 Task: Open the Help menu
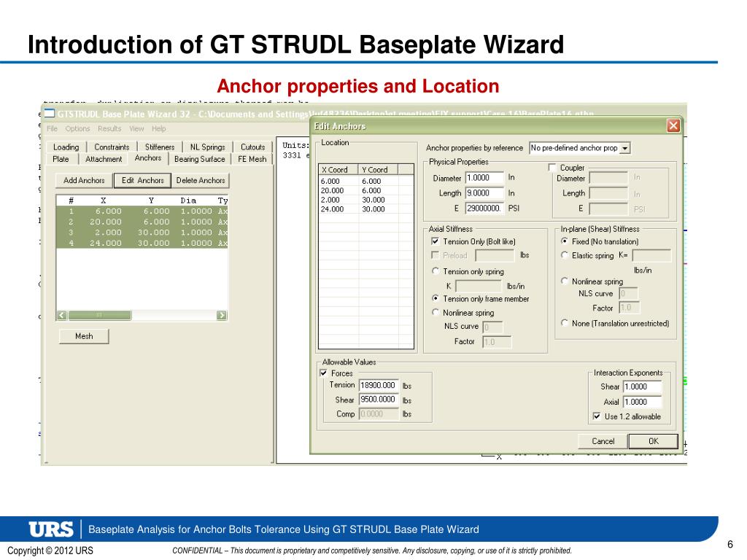(158, 128)
